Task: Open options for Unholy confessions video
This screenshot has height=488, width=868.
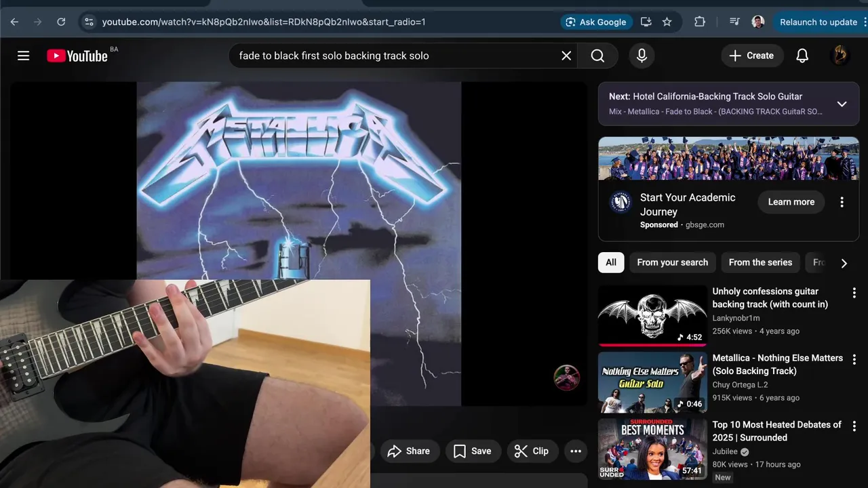Action: [854, 293]
